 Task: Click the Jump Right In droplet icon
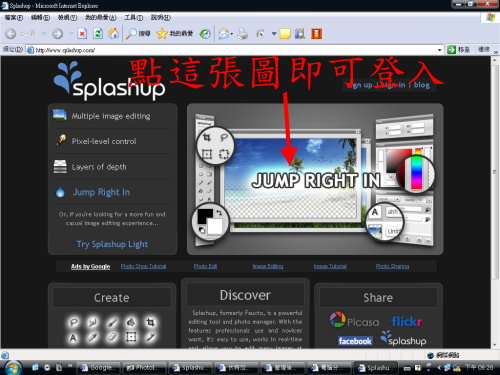tap(60, 192)
